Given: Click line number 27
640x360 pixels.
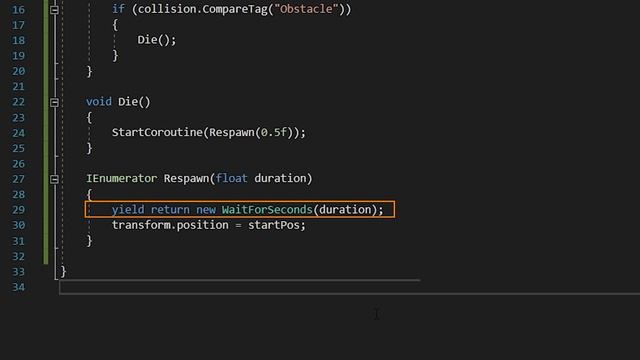Looking at the screenshot, I should (18, 179).
